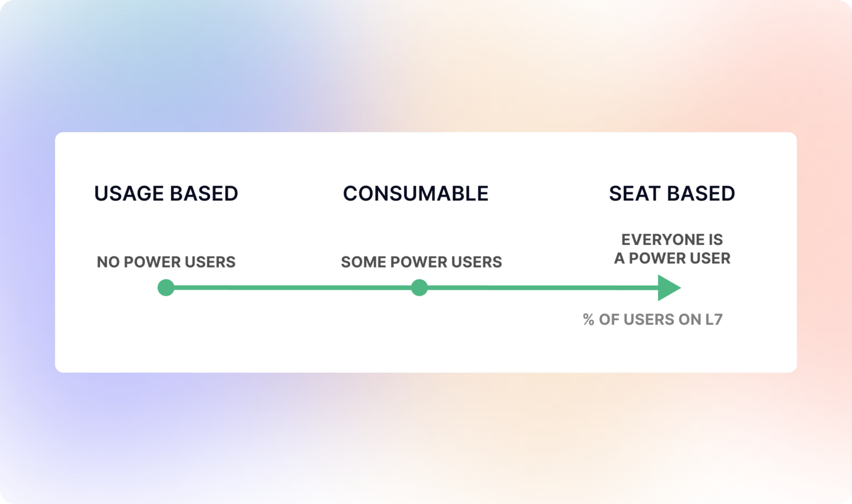Select the NO POWER USERS label
This screenshot has width=852, height=504.
166,262
